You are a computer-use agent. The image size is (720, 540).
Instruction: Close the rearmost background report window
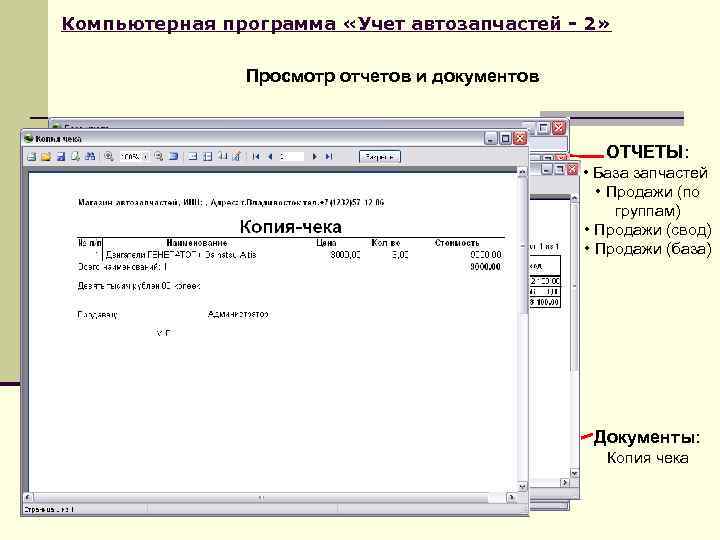[558, 128]
